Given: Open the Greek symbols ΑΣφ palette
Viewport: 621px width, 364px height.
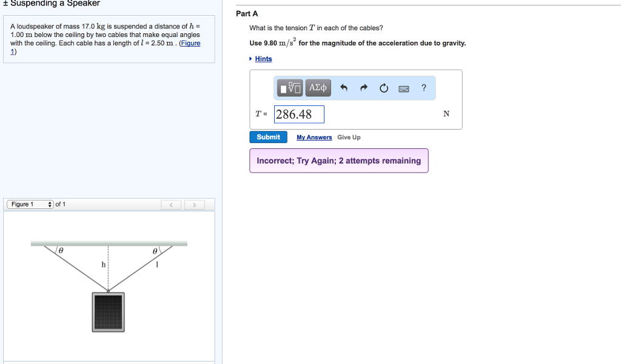Looking at the screenshot, I should click(318, 88).
